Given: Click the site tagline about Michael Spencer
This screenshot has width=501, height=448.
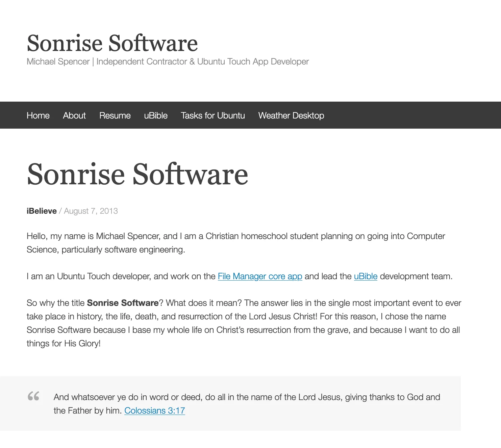Looking at the screenshot, I should pos(168,61).
